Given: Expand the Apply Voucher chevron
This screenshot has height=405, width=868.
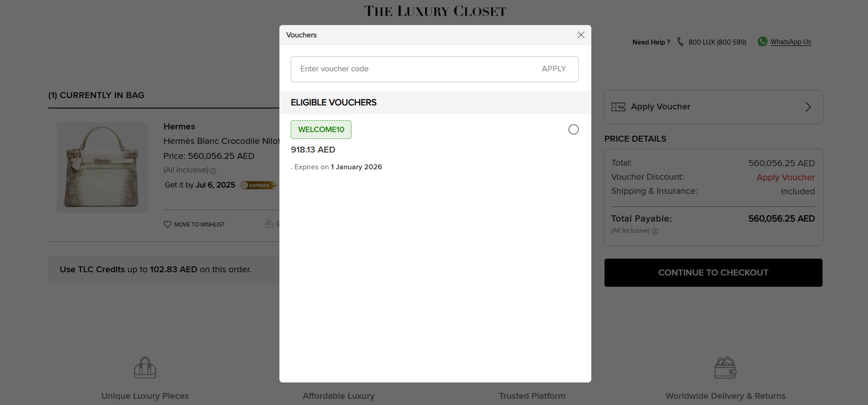Looking at the screenshot, I should coord(808,107).
